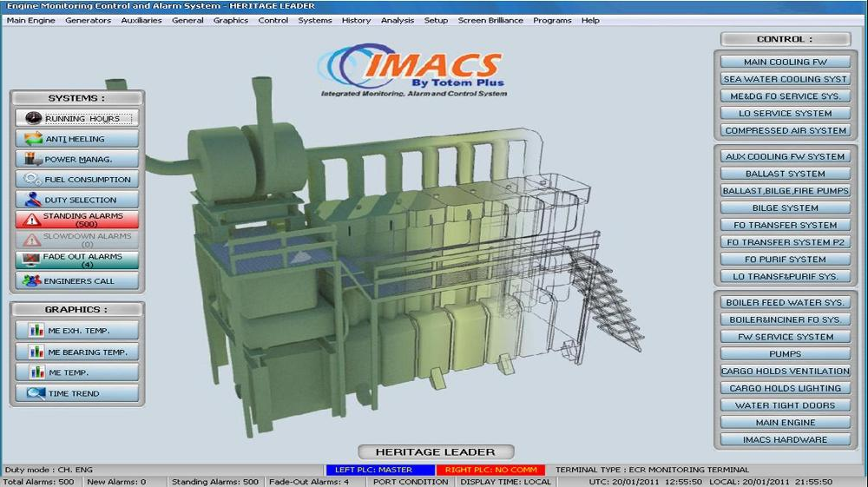This screenshot has height=487, width=868.
Task: Open the Pumps control page
Action: pos(785,353)
